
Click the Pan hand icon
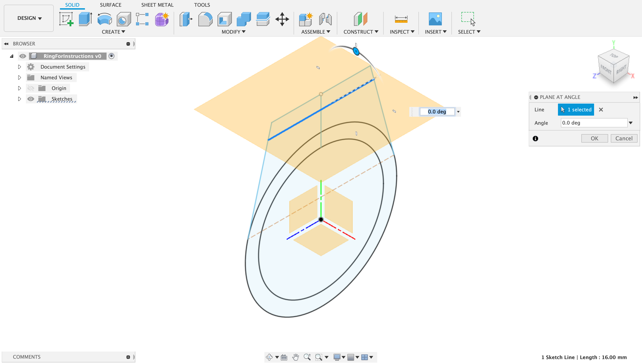(x=295, y=357)
